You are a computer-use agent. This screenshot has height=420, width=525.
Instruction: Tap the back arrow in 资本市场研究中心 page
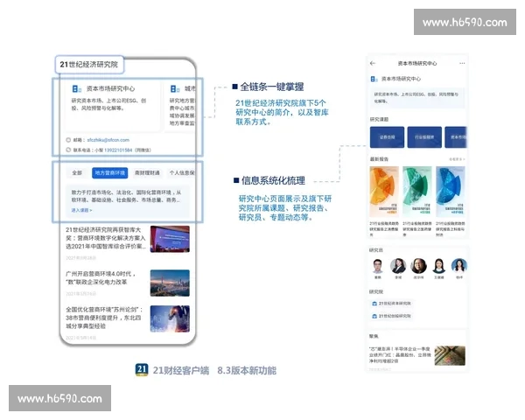373,63
